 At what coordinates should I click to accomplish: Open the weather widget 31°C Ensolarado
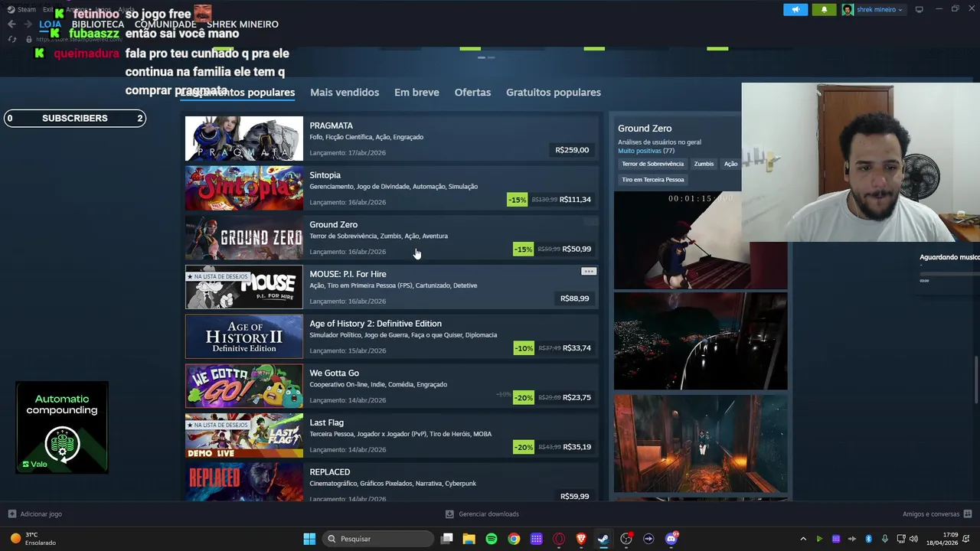[x=32, y=539]
